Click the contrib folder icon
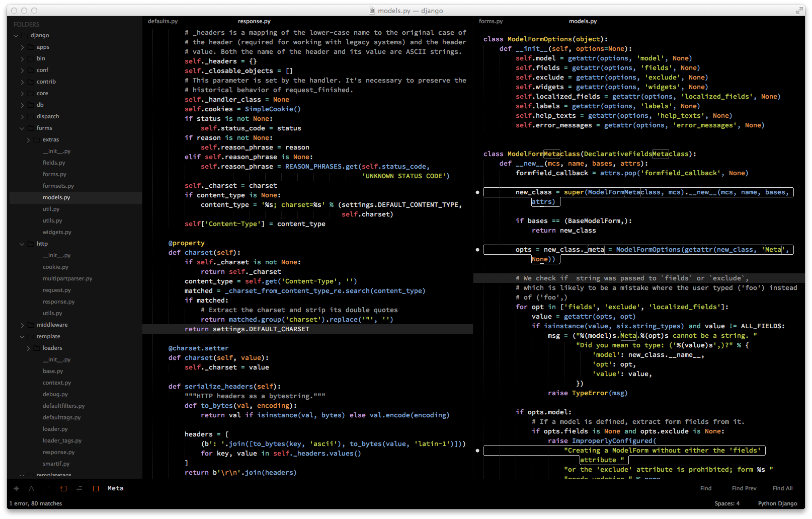Screen dimensions: 812x519 coord(31,82)
